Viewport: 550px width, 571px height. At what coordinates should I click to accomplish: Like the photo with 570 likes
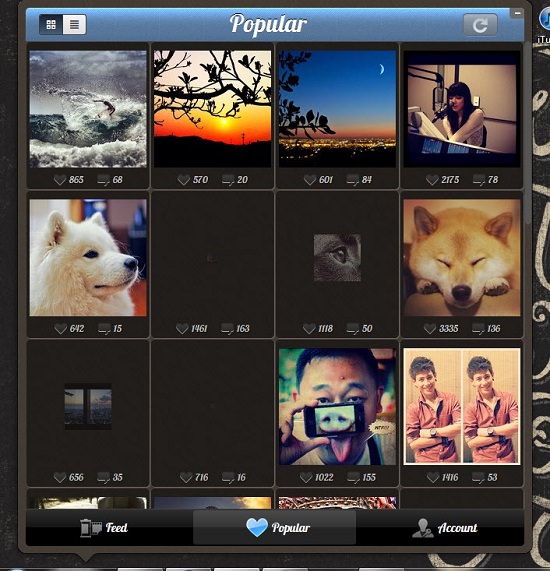click(x=184, y=180)
